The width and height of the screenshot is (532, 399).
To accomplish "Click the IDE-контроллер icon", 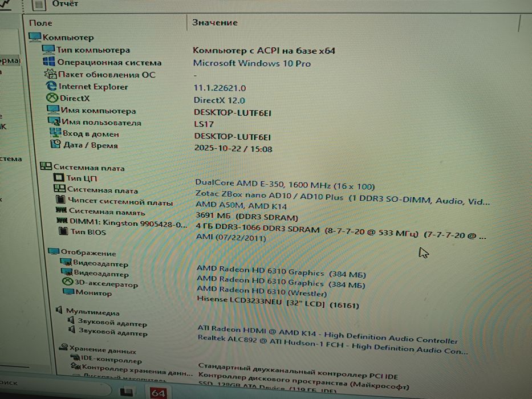I will tap(75, 357).
